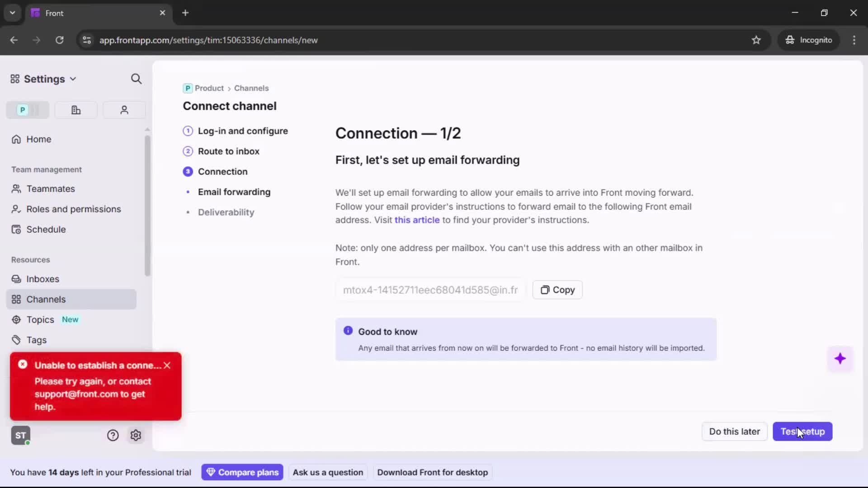This screenshot has width=868, height=488.
Task: Copy the forwarding email address
Action: pyautogui.click(x=557, y=290)
